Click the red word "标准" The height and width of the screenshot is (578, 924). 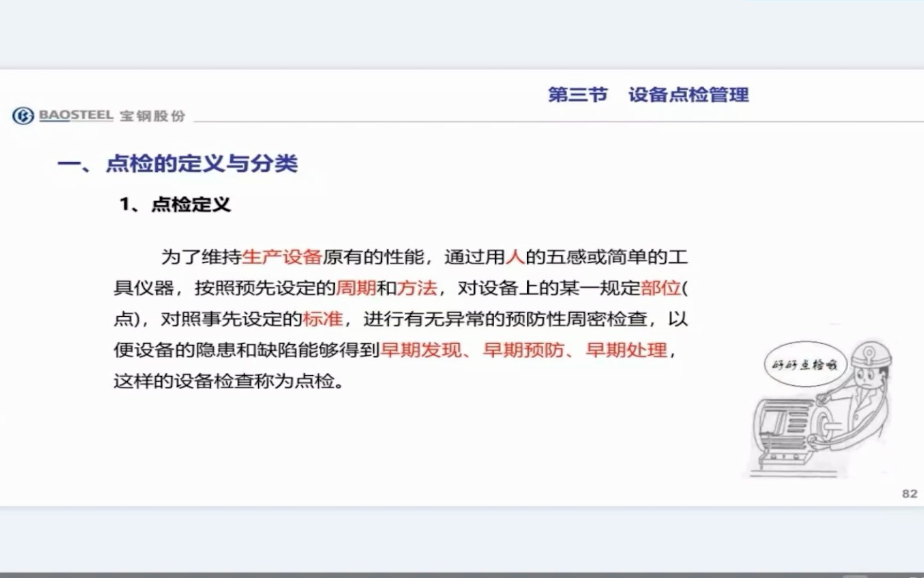tap(322, 319)
